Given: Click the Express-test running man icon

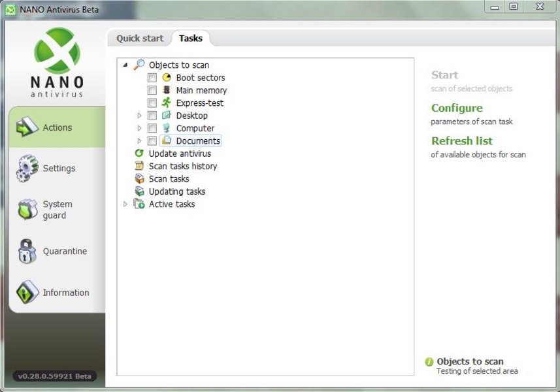Looking at the screenshot, I should click(x=167, y=103).
